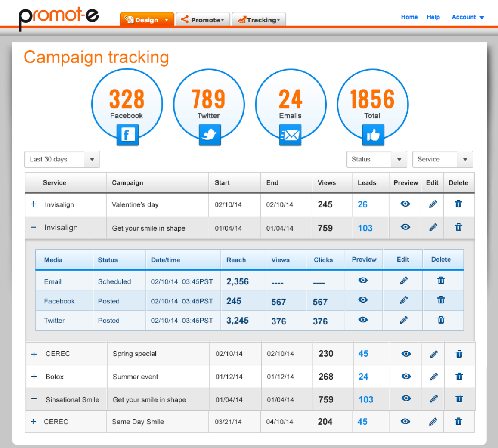Screen dimensions: 498x448
Task: Sort the inner table by Reach header
Action: tap(236, 260)
